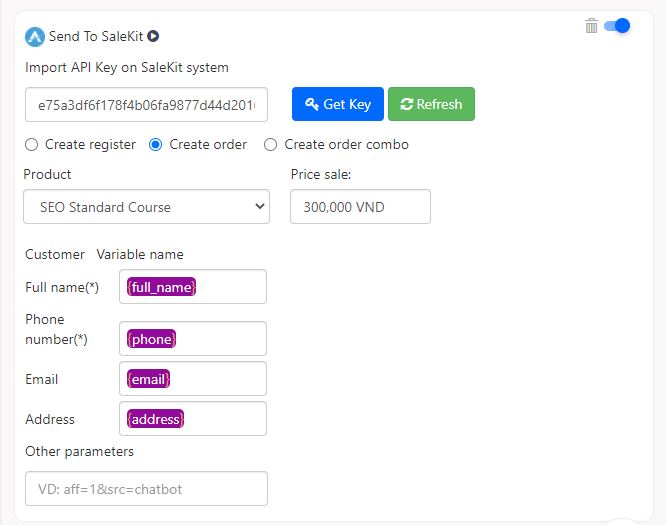The image size is (666, 525).
Task: Select the Create order radio button
Action: [x=155, y=145]
